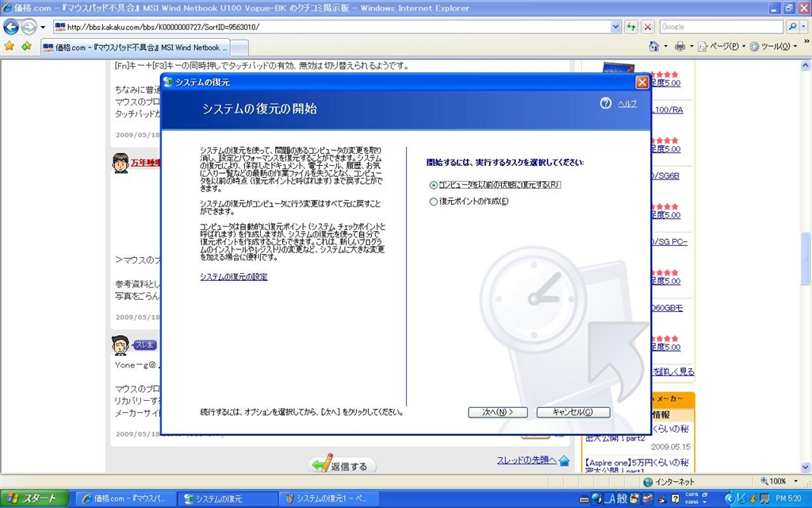The width and height of the screenshot is (812, 508).
Task: Open the Print button dropdown arrow
Action: click(x=691, y=47)
